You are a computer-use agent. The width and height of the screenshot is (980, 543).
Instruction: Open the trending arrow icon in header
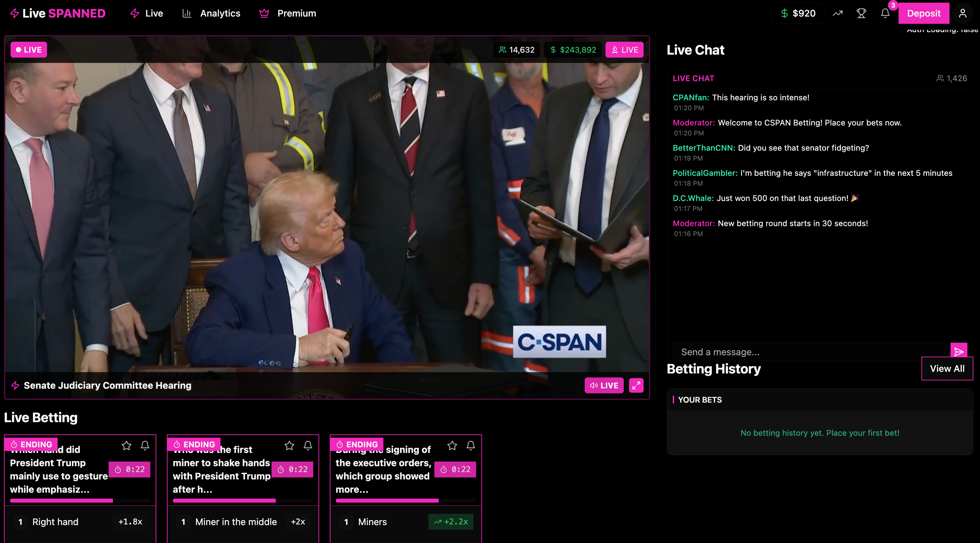click(837, 13)
